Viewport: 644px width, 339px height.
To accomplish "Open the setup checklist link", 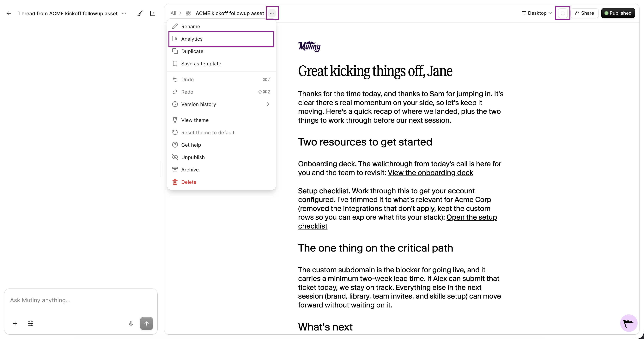I will (471, 217).
